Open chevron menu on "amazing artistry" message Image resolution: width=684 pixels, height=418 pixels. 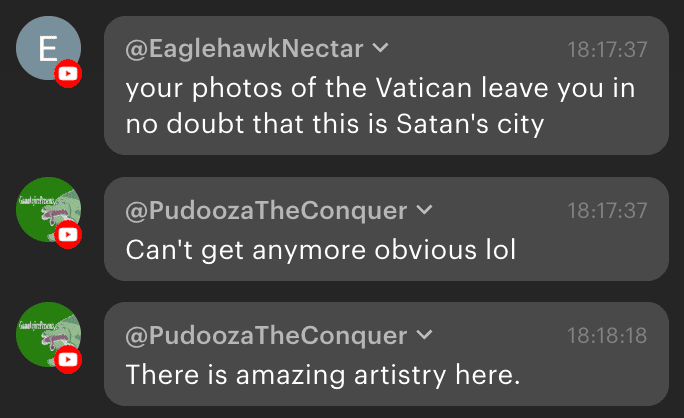coord(423,335)
